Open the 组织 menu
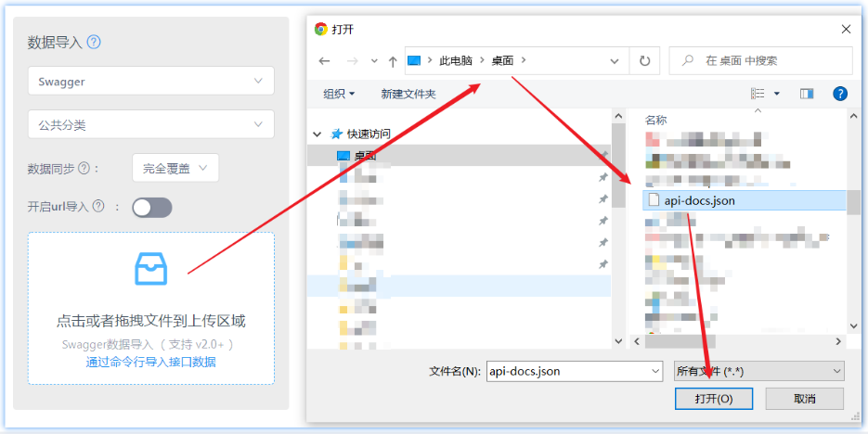The image size is (868, 434). (339, 94)
